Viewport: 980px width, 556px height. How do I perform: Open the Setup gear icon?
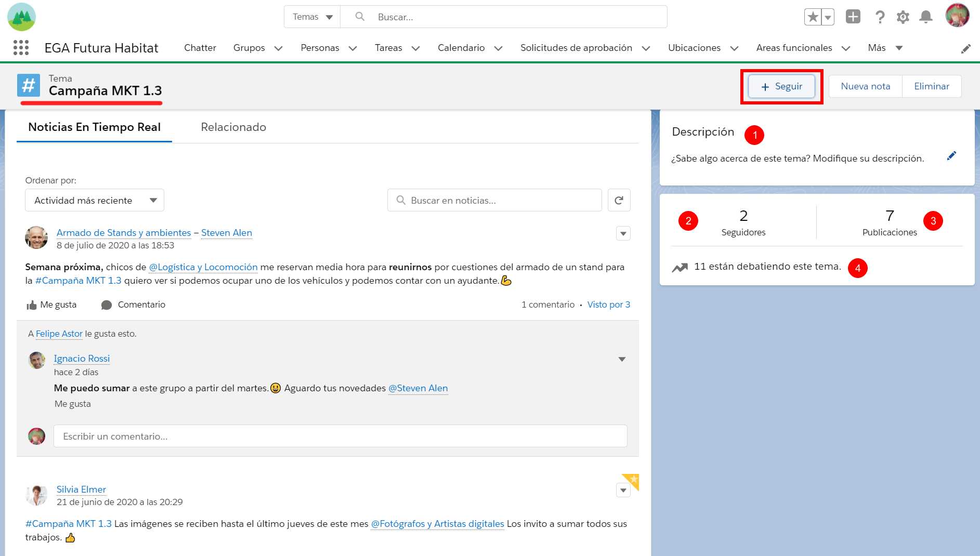[903, 17]
